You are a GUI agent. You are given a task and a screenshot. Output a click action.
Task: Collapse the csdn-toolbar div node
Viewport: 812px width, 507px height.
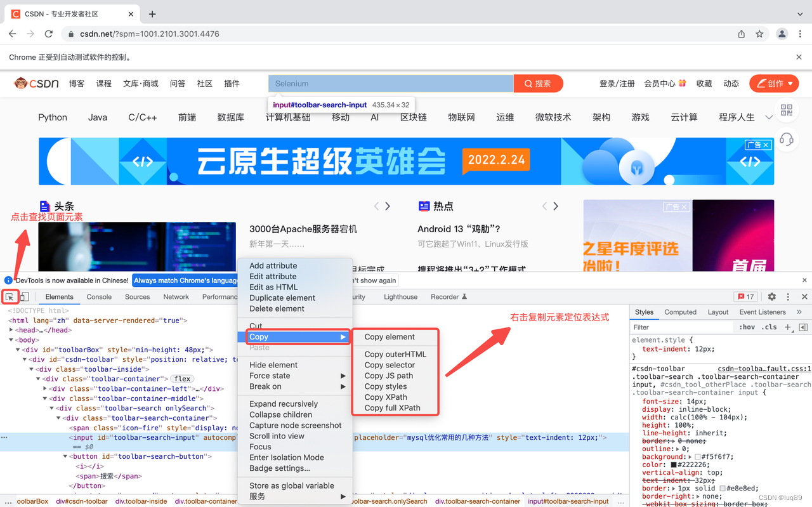(24, 360)
